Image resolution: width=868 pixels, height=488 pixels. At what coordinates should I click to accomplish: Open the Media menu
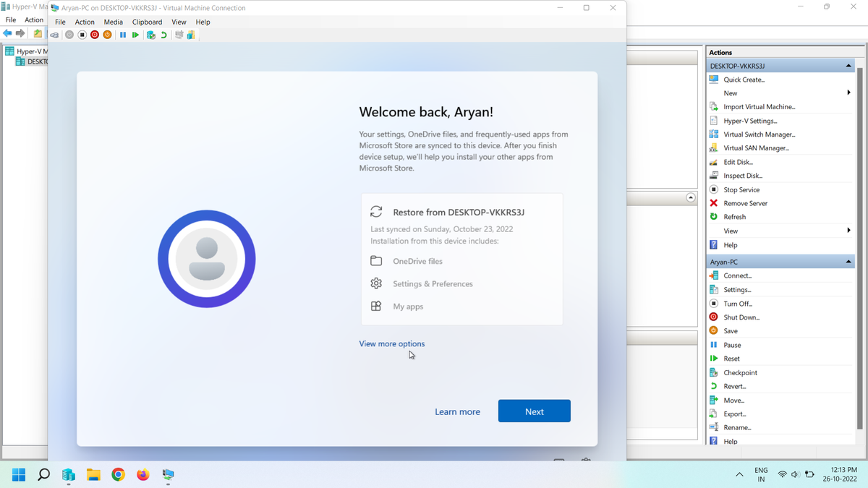point(113,22)
